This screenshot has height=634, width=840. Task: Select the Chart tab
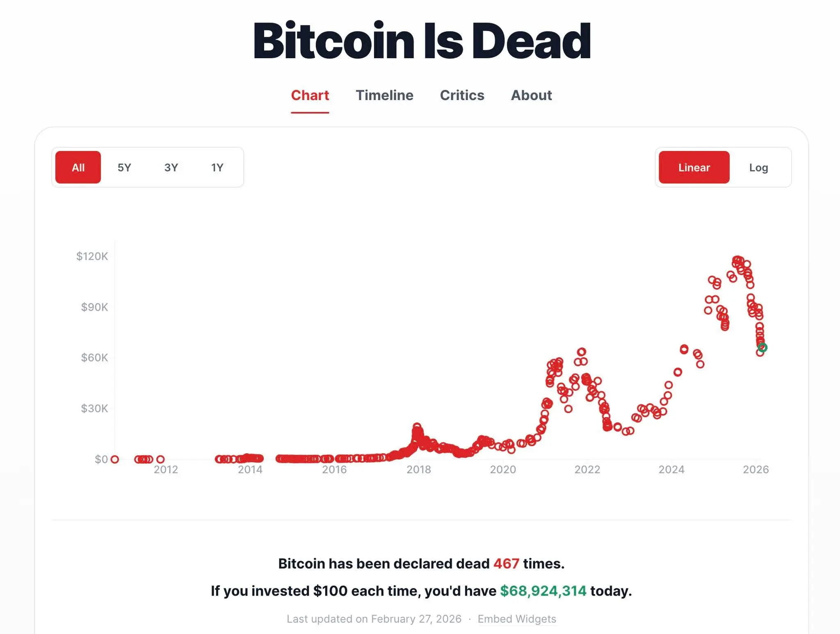tap(310, 95)
